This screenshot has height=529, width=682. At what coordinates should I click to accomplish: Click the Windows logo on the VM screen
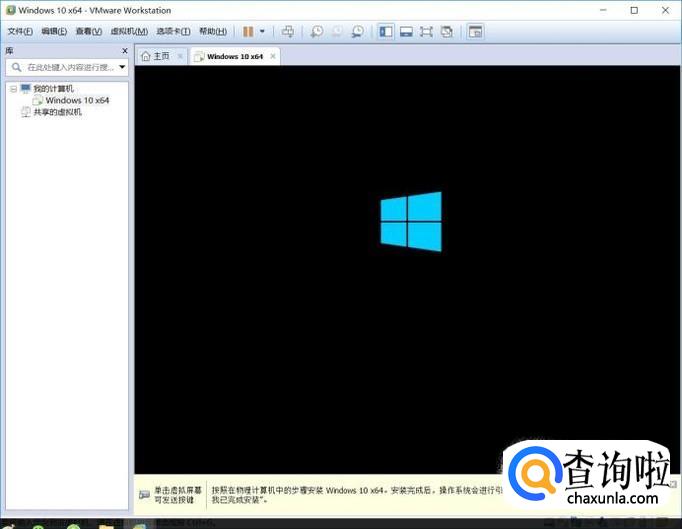(x=411, y=221)
